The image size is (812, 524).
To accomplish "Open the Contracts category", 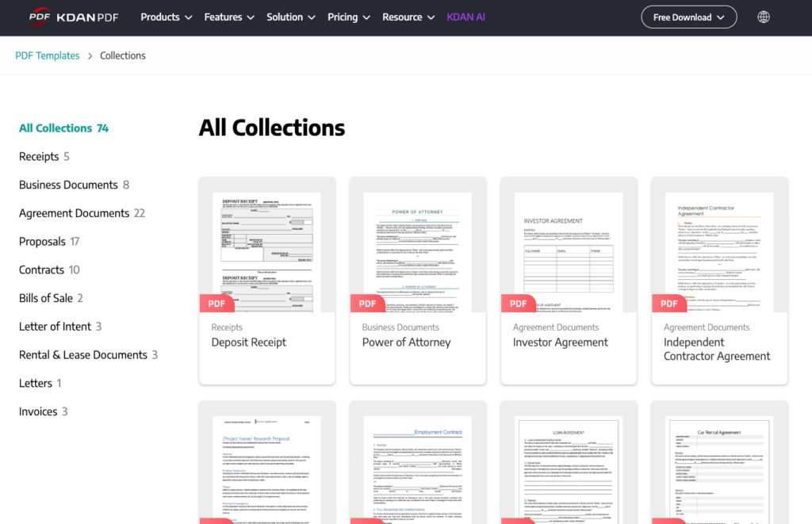I will click(49, 270).
